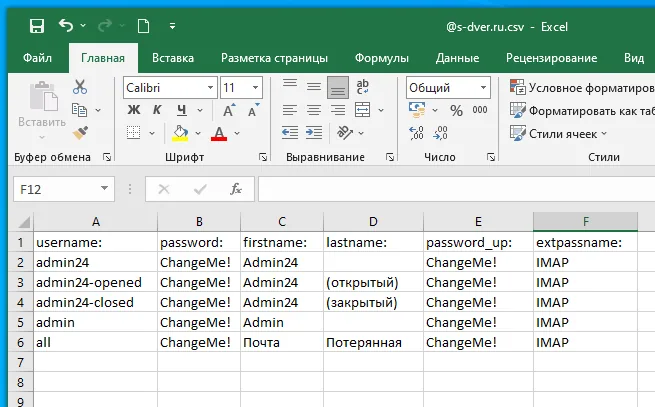Click the Merge and Center icon

click(362, 110)
